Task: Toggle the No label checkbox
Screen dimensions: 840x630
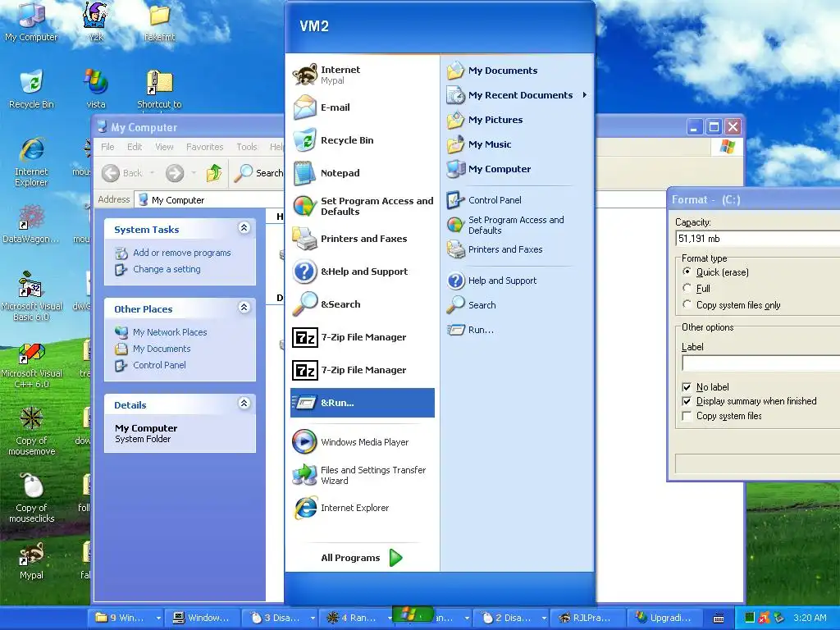Action: [687, 387]
